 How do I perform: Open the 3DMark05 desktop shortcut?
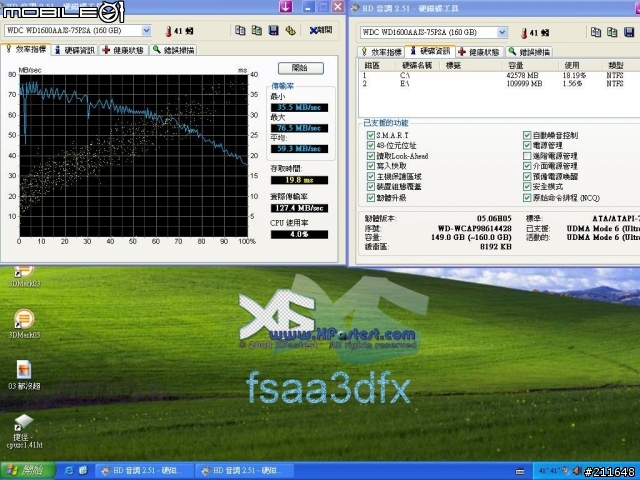click(24, 324)
